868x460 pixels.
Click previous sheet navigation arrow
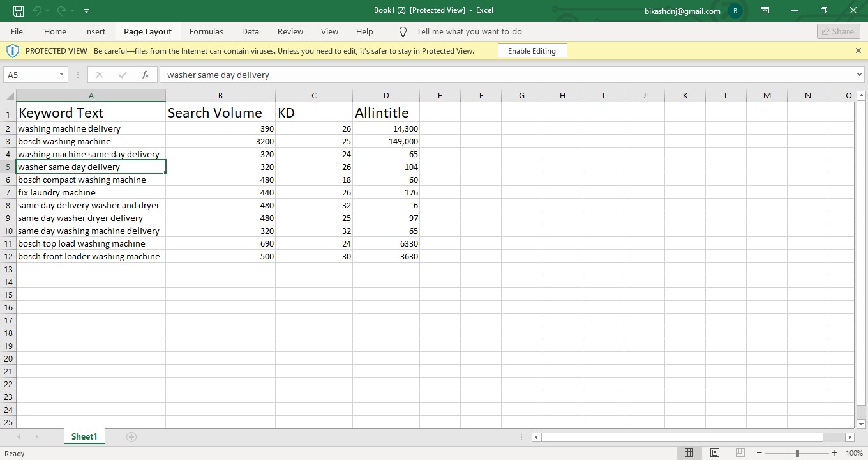tap(19, 437)
